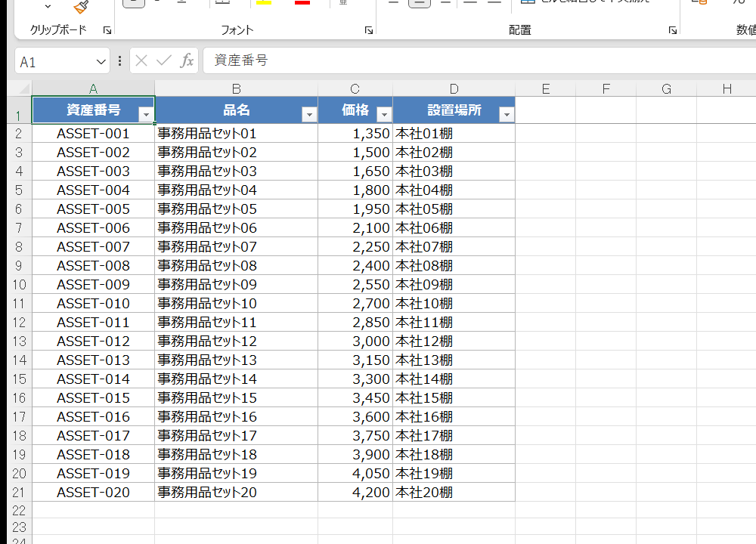Select cell 事務用品セット02
This screenshot has height=544, width=756.
236,153
